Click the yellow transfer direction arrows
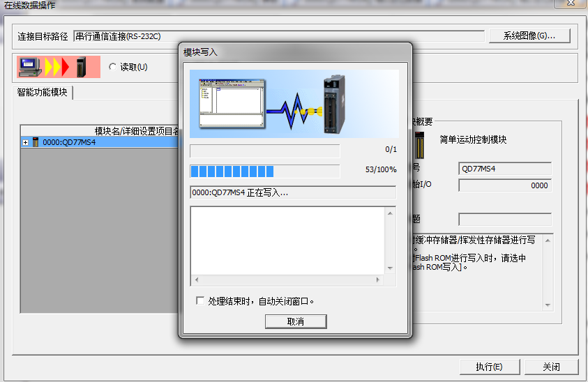Image resolution: width=588 pixels, height=382 pixels. 57,67
